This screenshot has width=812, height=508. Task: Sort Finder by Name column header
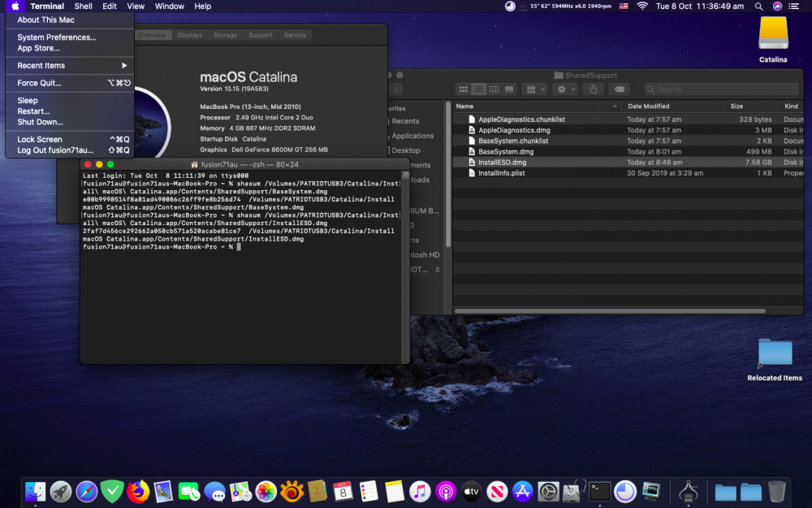[x=537, y=106]
